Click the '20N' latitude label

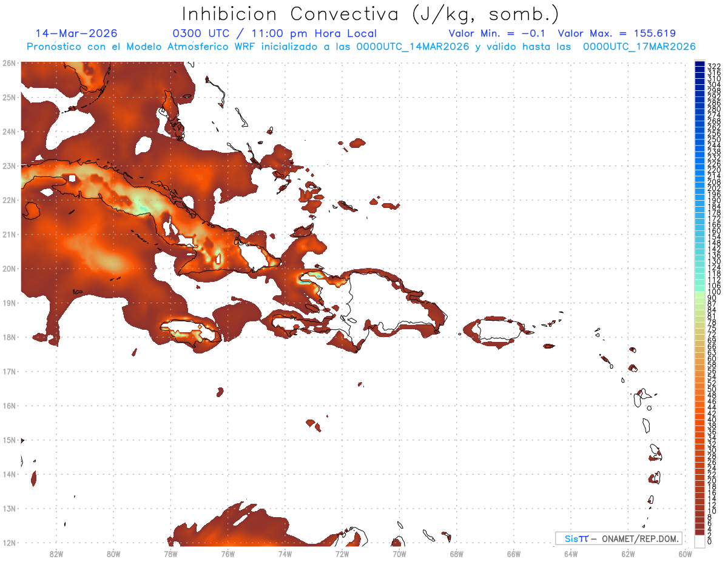click(x=8, y=269)
